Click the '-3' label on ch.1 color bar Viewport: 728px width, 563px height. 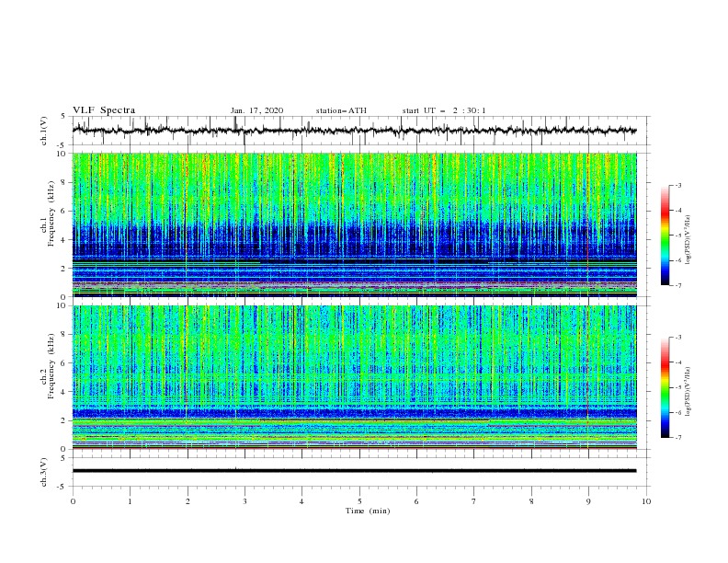(677, 185)
